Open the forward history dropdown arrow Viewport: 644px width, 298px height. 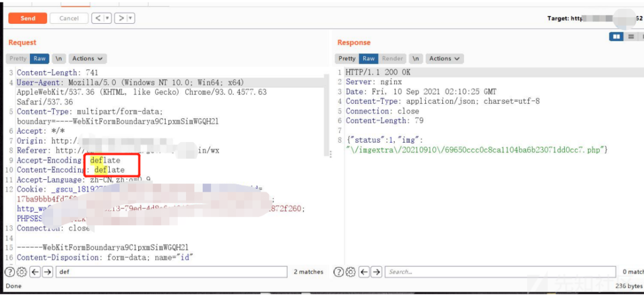(131, 19)
